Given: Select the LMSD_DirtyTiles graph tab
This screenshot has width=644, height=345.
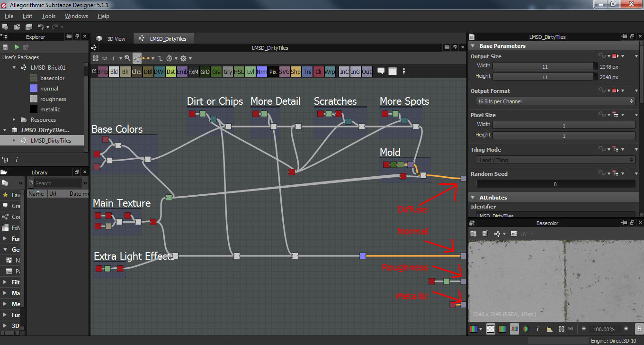Looking at the screenshot, I should point(163,39).
